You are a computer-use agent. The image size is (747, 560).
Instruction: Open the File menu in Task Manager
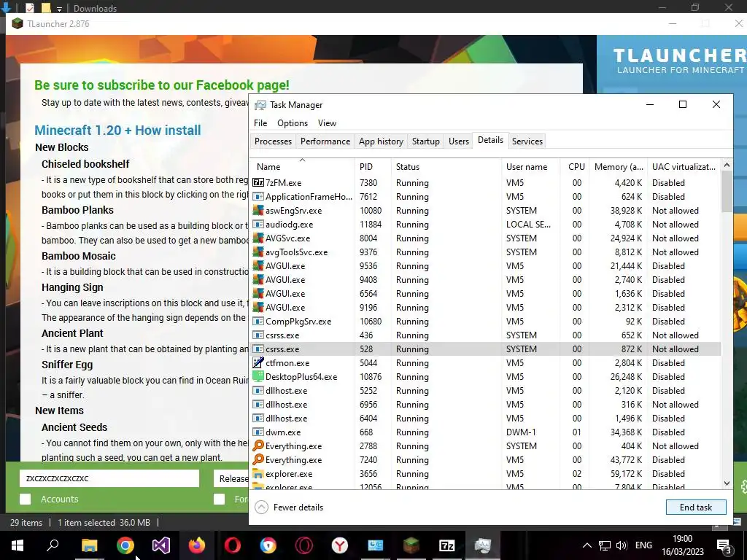click(x=260, y=122)
